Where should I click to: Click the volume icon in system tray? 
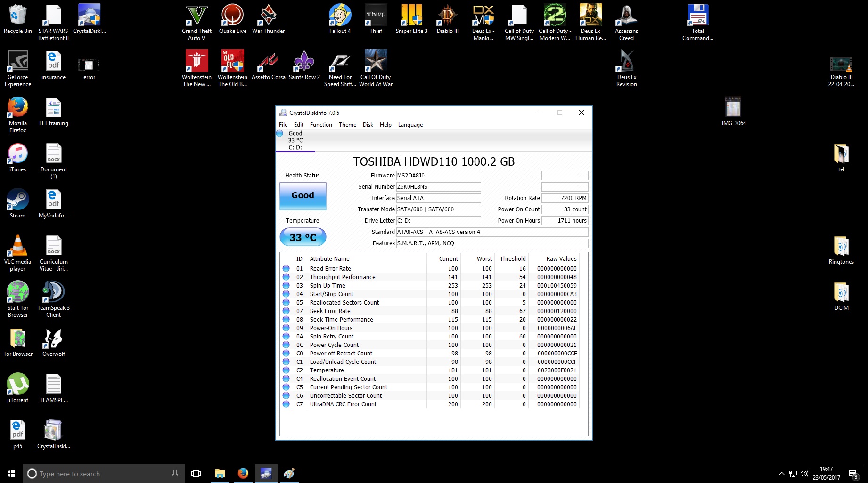(804, 474)
